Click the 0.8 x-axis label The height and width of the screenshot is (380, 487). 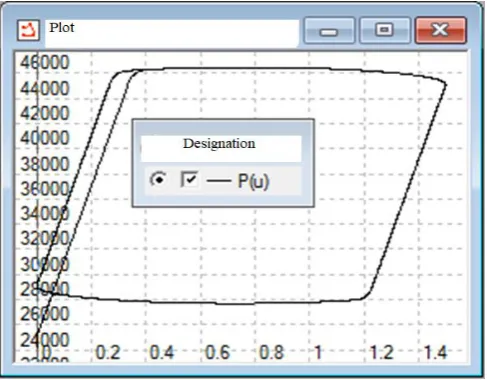click(x=271, y=352)
